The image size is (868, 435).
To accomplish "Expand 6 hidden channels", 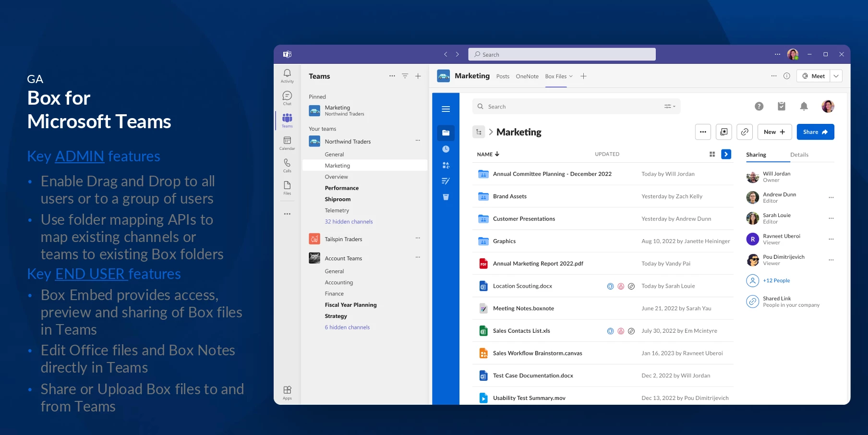I will click(347, 327).
